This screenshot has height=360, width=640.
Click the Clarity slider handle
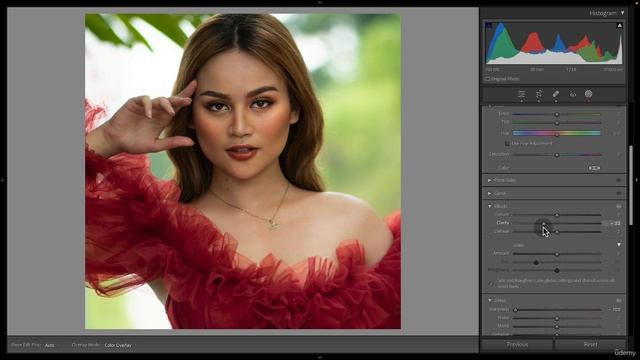tap(544, 224)
